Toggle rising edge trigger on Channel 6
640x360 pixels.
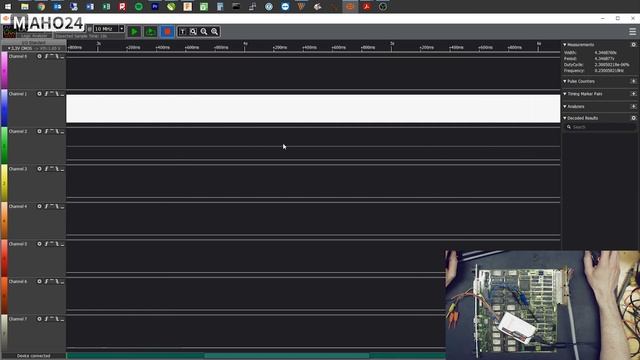click(47, 282)
